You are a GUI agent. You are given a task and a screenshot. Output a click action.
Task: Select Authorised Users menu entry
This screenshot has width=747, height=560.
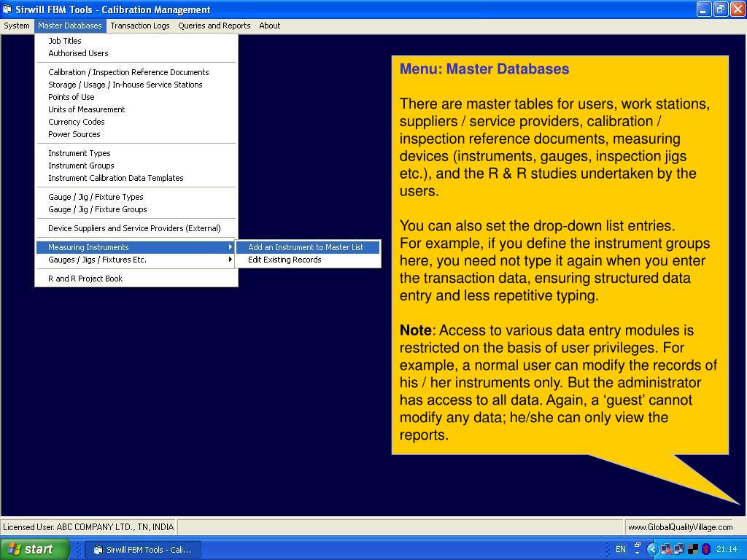tap(136, 53)
